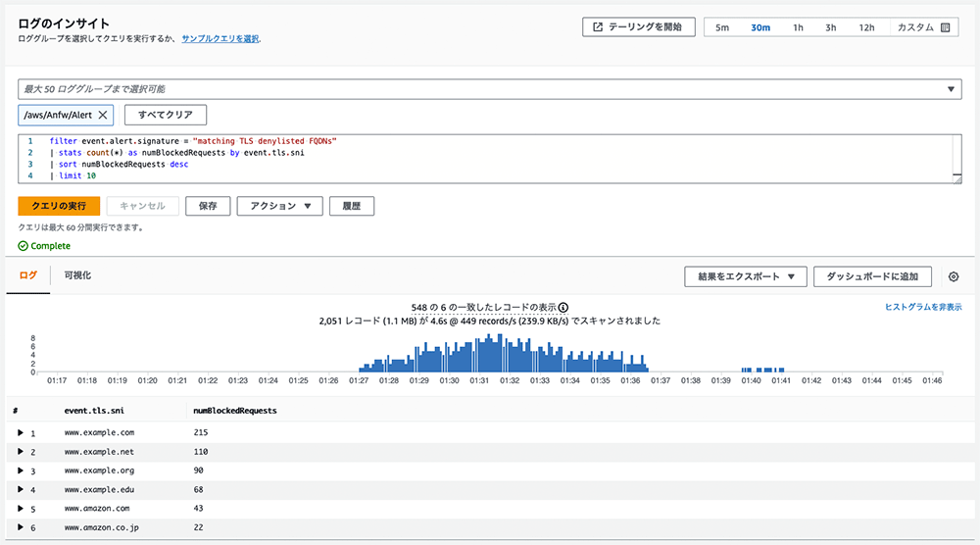The height and width of the screenshot is (545, 980).
Task: Expand row 4 www.example.edu
Action: (20, 489)
